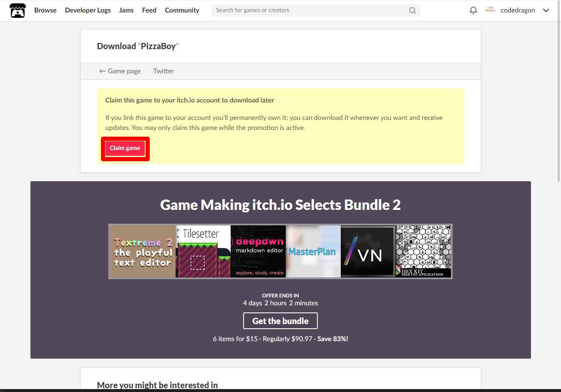Open the Jams page
This screenshot has height=392, width=561.
click(126, 10)
